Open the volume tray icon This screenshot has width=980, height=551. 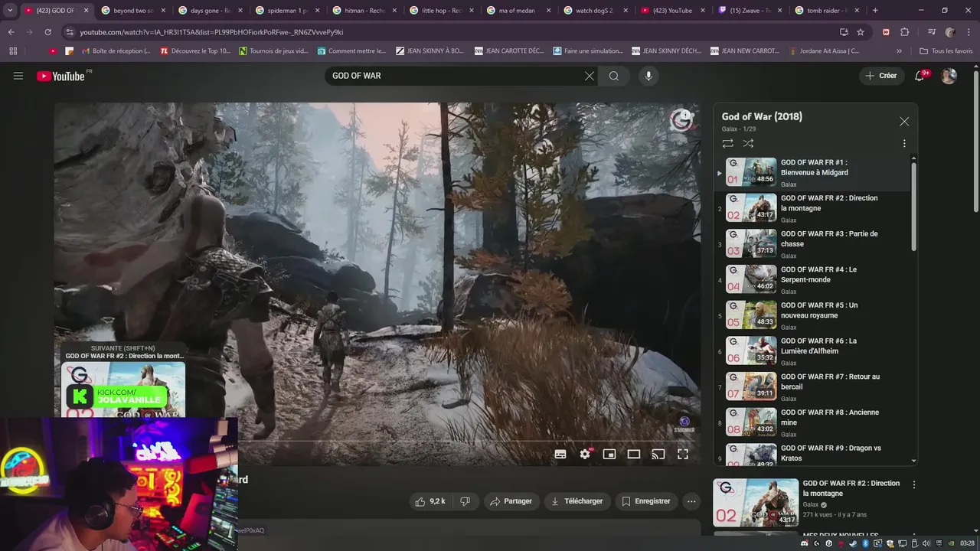point(926,543)
